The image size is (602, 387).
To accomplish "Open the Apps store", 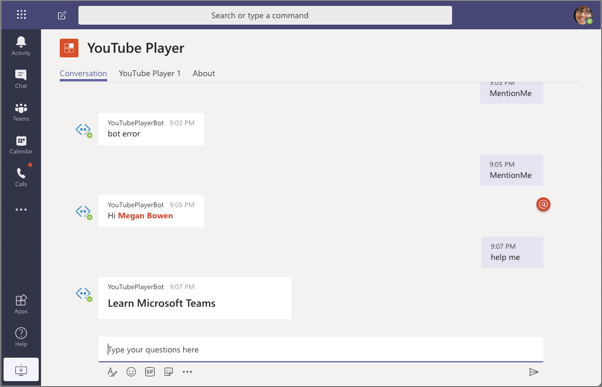I will click(21, 304).
